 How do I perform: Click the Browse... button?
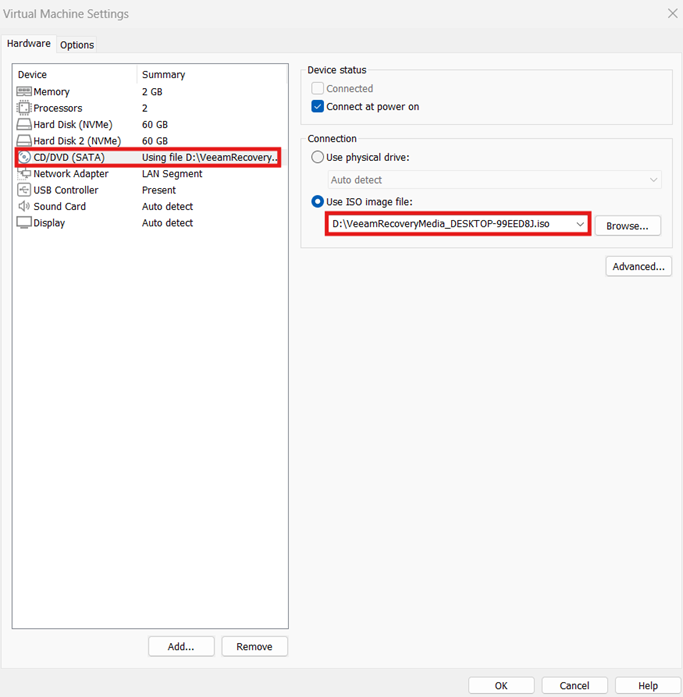click(x=627, y=226)
